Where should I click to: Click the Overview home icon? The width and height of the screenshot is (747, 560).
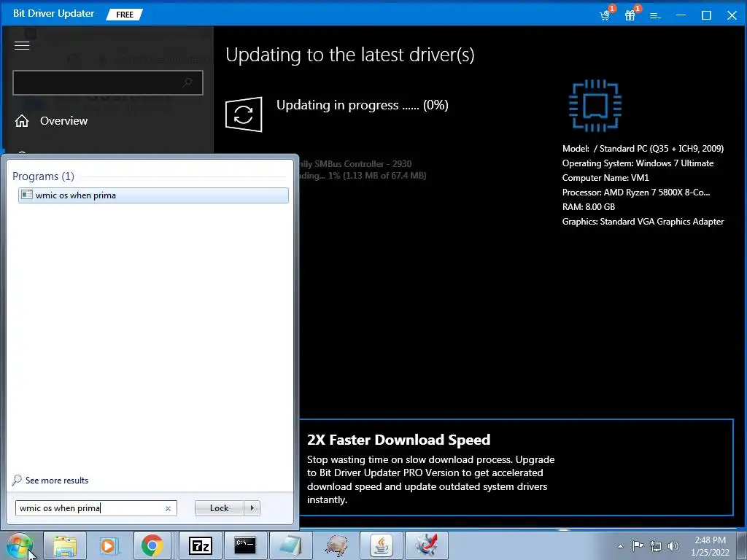coord(21,121)
